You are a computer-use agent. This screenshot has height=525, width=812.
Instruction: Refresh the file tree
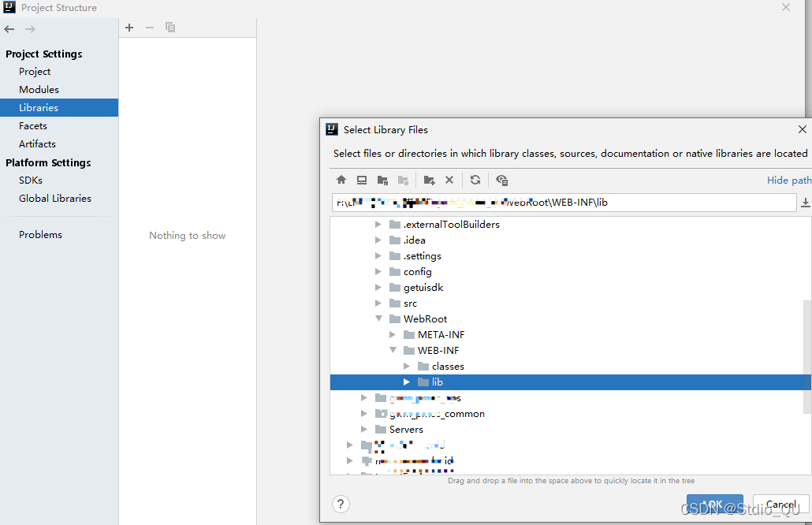click(475, 180)
